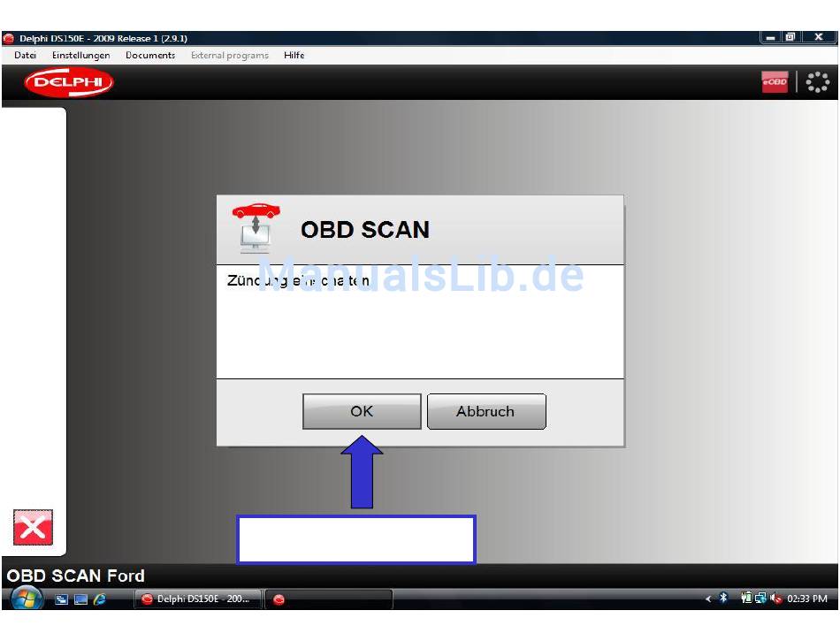The width and height of the screenshot is (840, 641).
Task: Open the Datei menu
Action: (25, 55)
